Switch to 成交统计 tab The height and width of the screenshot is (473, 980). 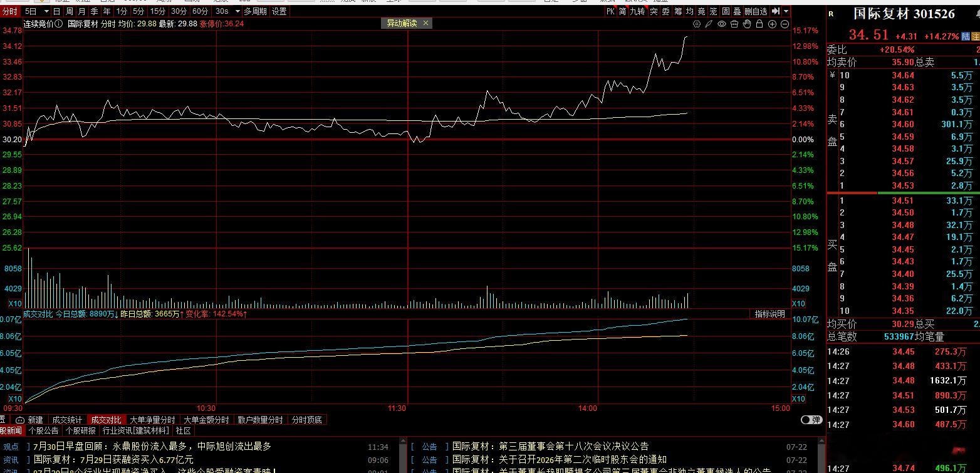67,420
